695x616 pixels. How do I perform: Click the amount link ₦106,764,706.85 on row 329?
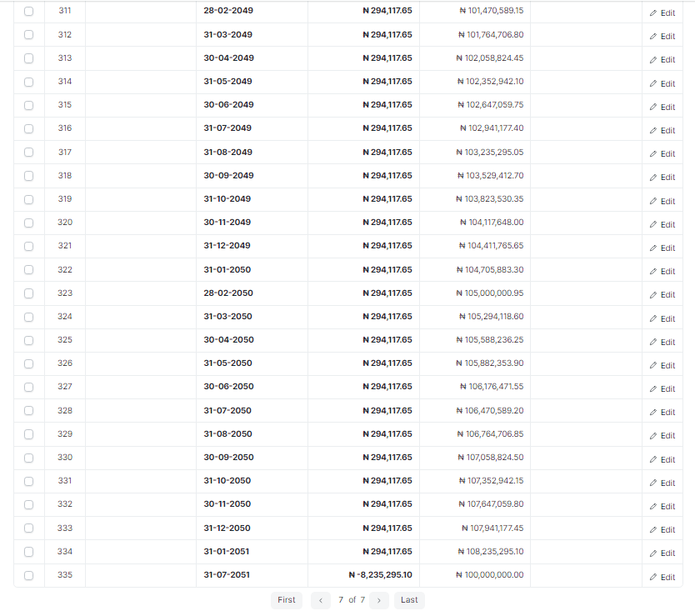point(492,433)
